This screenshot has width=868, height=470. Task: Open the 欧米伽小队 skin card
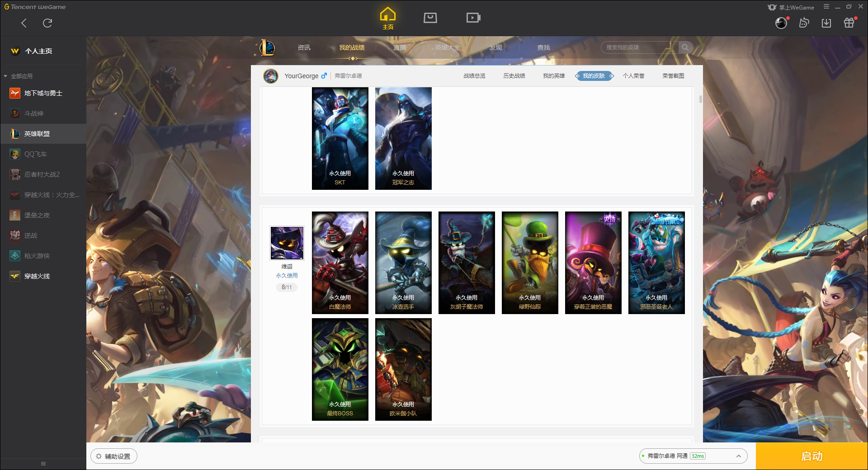tap(403, 369)
